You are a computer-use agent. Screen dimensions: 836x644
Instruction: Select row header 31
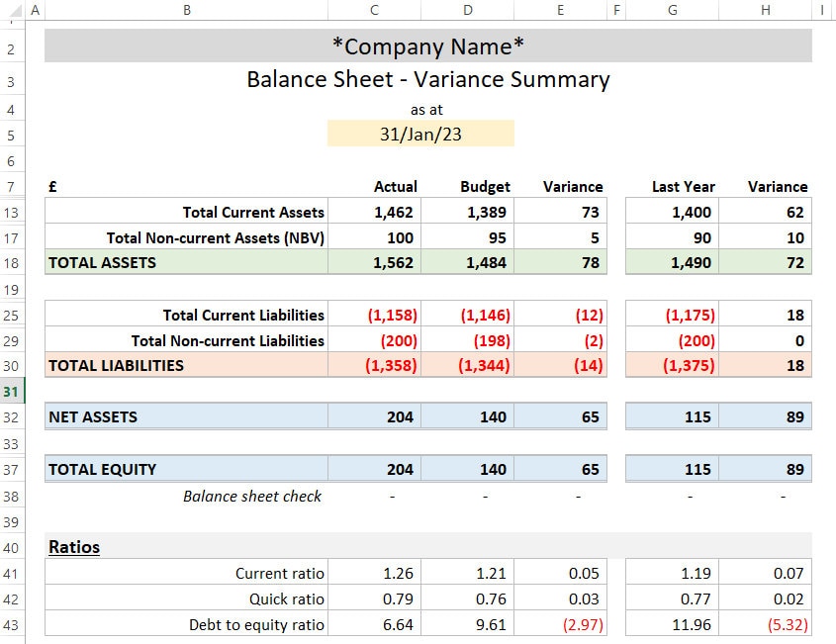(15, 392)
